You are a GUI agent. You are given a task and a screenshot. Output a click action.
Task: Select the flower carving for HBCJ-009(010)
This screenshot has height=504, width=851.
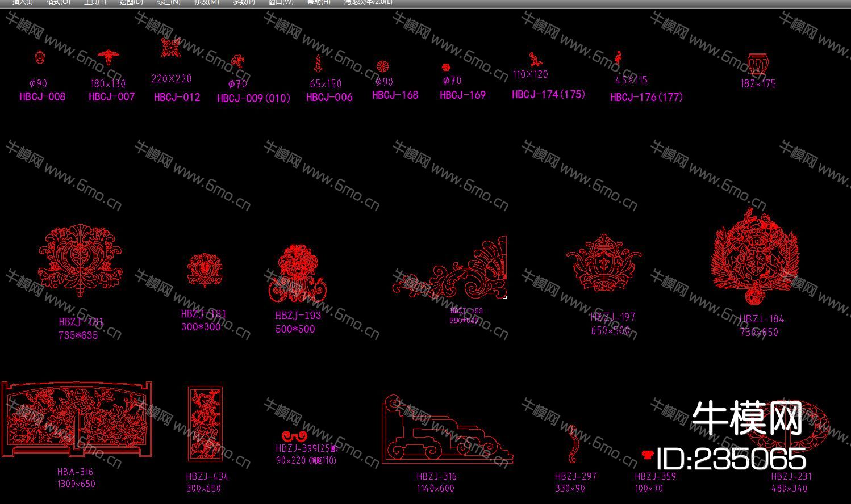pyautogui.click(x=237, y=61)
